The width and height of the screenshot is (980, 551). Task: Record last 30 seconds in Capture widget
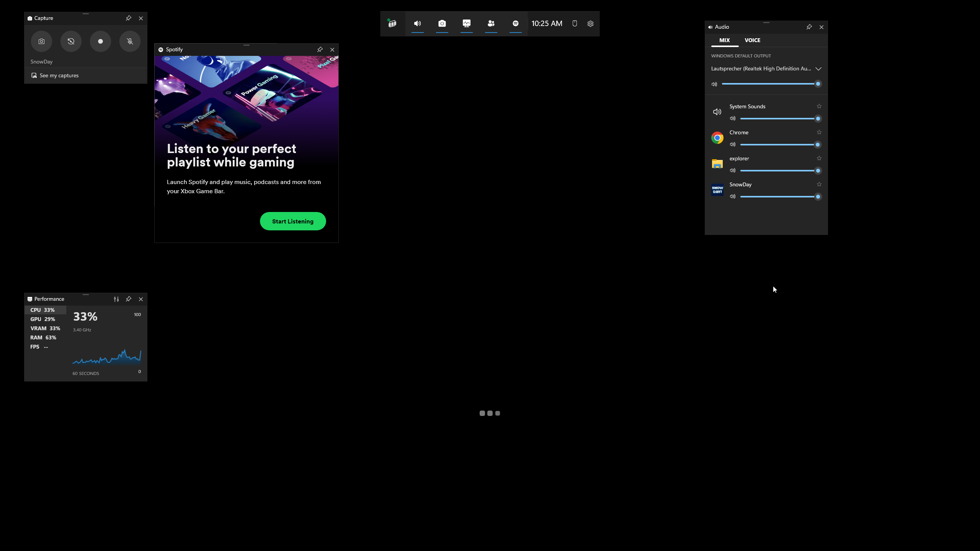(x=71, y=41)
